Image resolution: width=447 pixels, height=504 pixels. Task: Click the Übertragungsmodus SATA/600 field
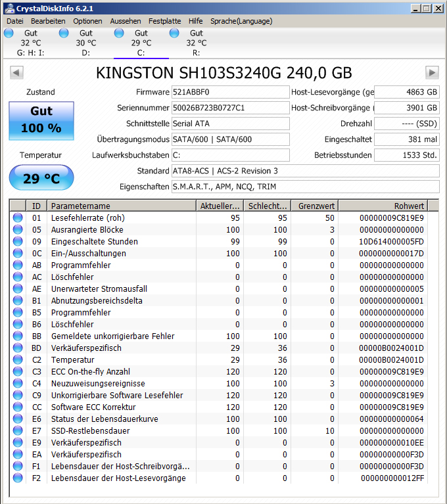click(230, 139)
